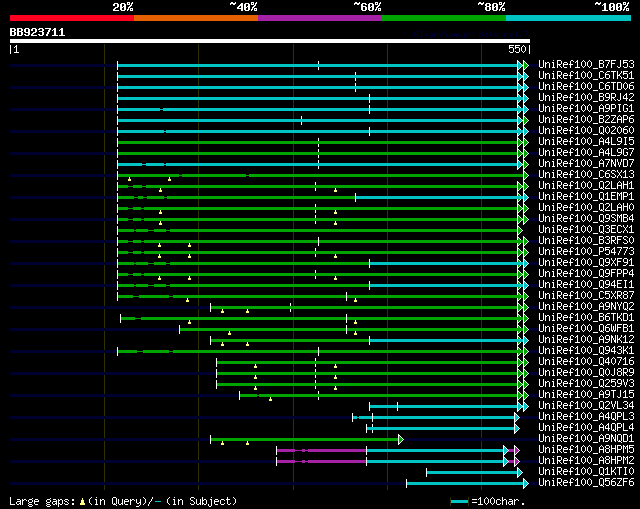
Task: Click the BB923711 query name
Action: (x=37, y=32)
